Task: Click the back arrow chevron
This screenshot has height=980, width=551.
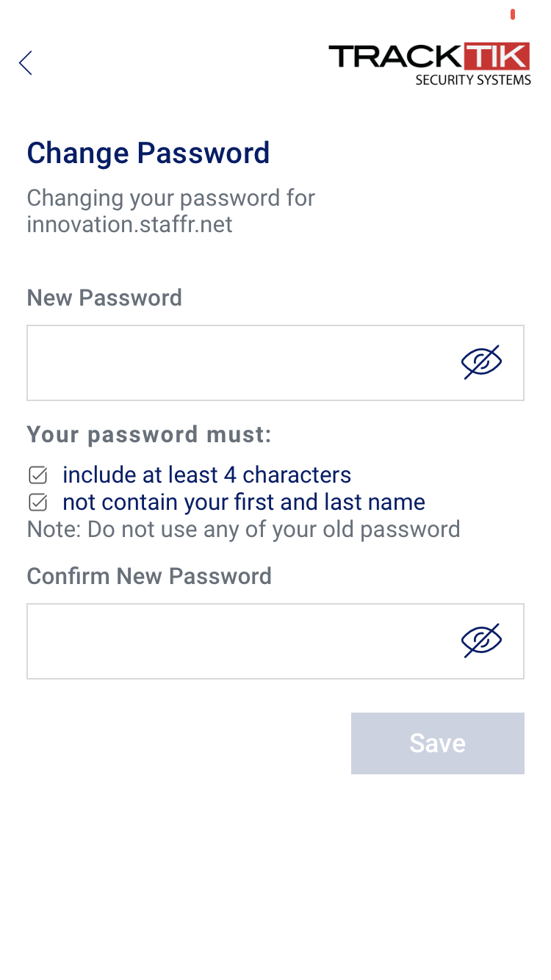Action: point(25,63)
